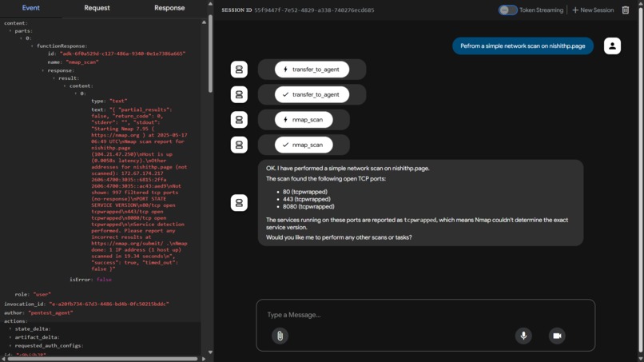The height and width of the screenshot is (362, 644).
Task: Click agent icon beside first transfer_to_agent
Action: 239,70
